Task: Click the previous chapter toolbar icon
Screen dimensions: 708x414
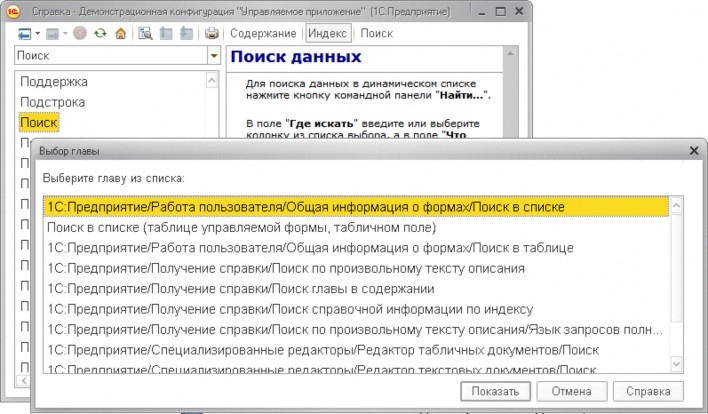Action: click(166, 33)
